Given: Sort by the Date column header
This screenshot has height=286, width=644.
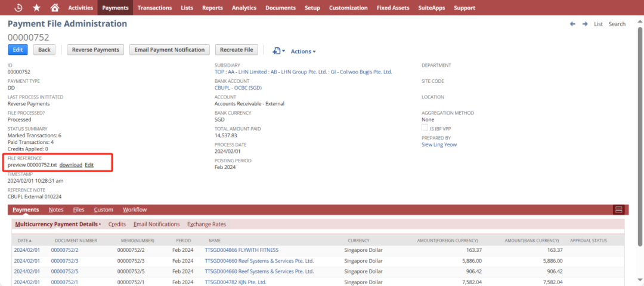Looking at the screenshot, I should coord(24,240).
